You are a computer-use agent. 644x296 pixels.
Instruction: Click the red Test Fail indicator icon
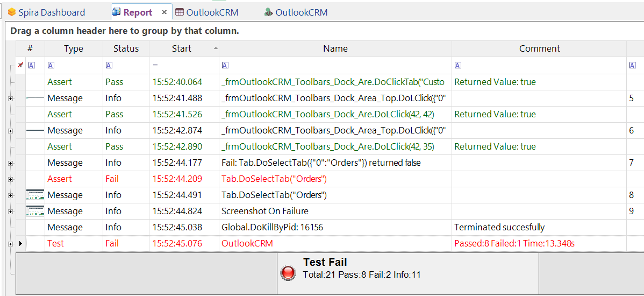[x=288, y=273]
